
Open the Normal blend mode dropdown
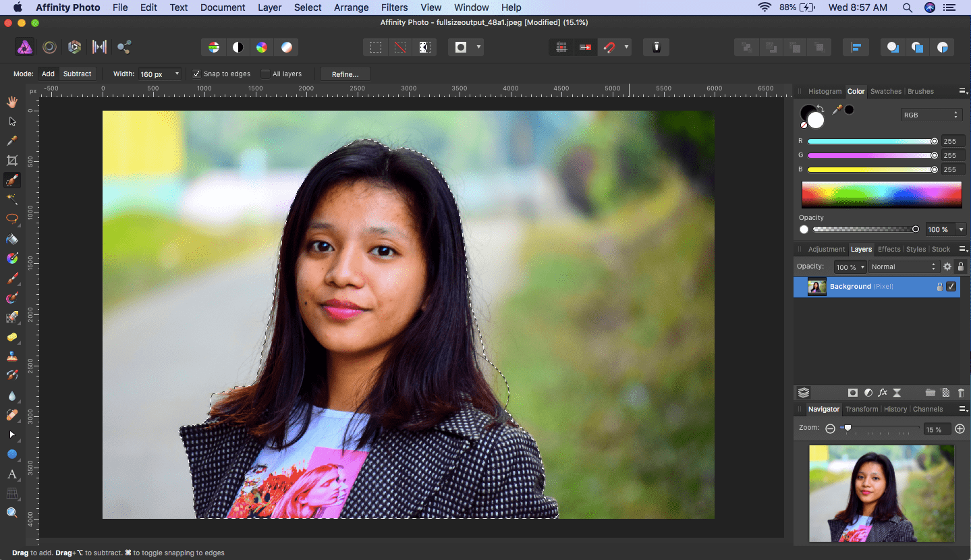pos(904,267)
